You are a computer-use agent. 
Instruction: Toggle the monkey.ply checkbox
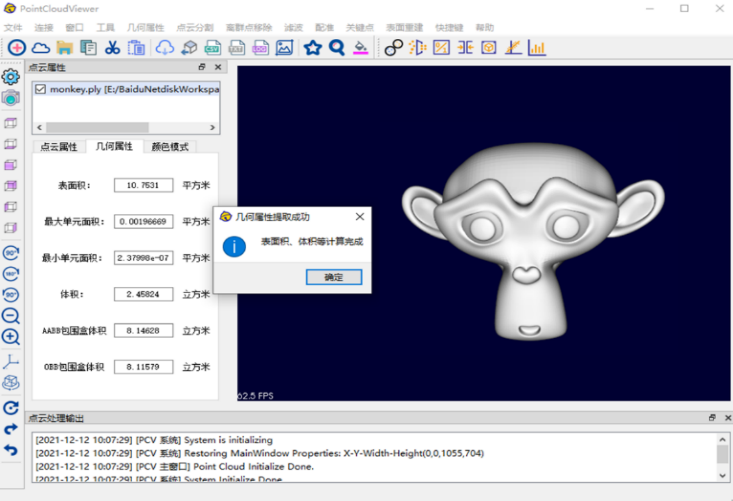(x=41, y=89)
